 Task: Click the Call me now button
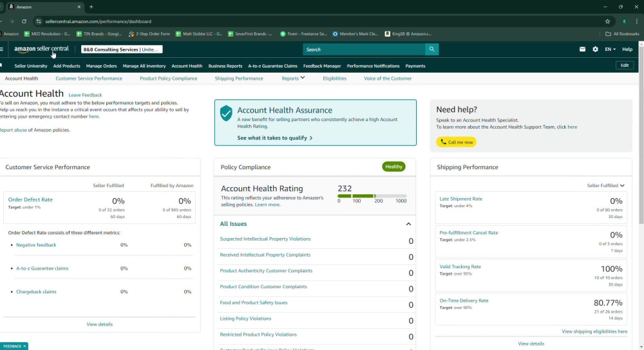coord(457,142)
